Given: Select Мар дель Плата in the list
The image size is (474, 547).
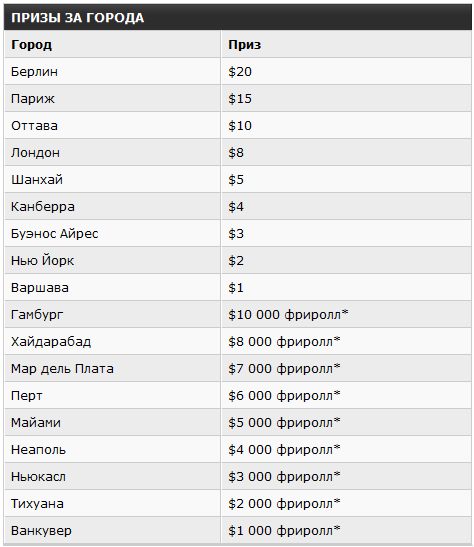Looking at the screenshot, I should 62,369.
